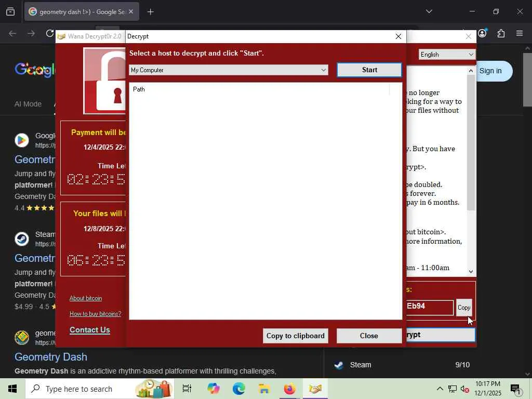Go back in the browser
The height and width of the screenshot is (399, 532).
pyautogui.click(x=12, y=33)
